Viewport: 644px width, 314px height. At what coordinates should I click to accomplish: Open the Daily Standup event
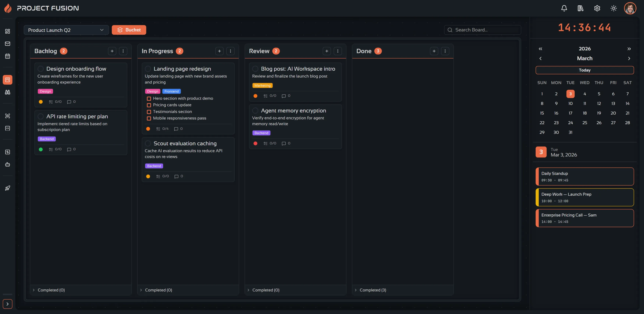coord(585,176)
